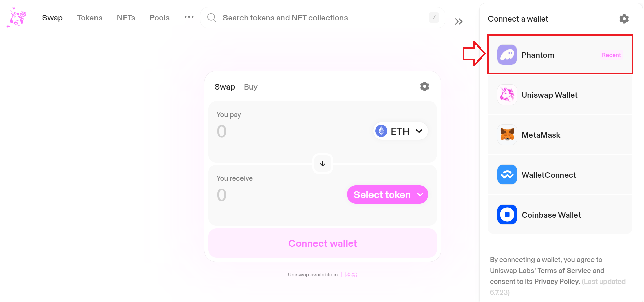Click the Coinbase Wallet icon
This screenshot has width=644, height=302.
point(507,215)
